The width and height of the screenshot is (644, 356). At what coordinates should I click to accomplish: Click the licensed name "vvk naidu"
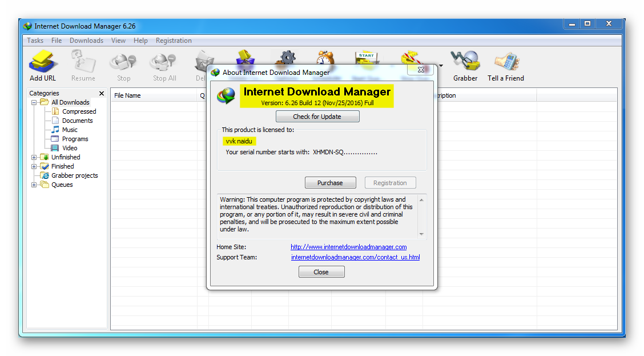pyautogui.click(x=239, y=141)
